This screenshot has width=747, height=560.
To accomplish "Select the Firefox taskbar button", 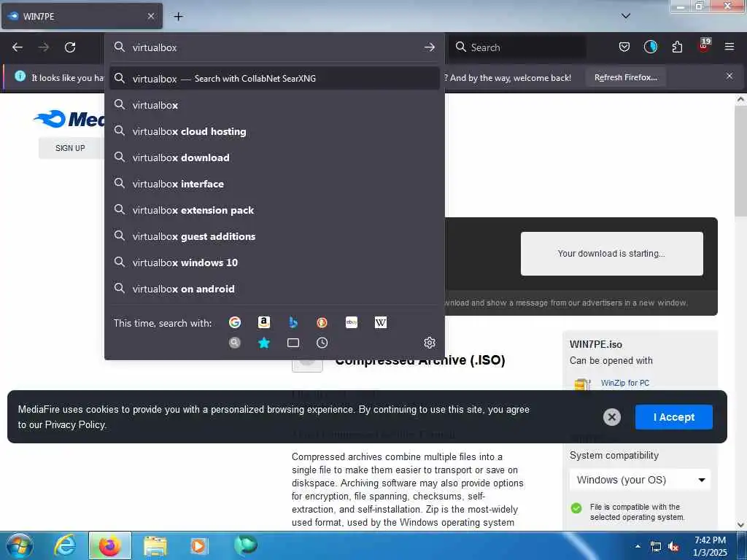I will 110,545.
